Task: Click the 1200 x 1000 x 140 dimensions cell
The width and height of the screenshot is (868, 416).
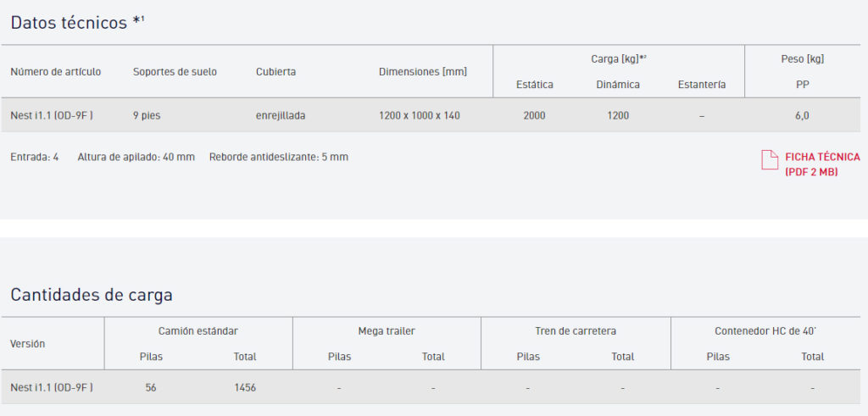Action: (x=420, y=115)
